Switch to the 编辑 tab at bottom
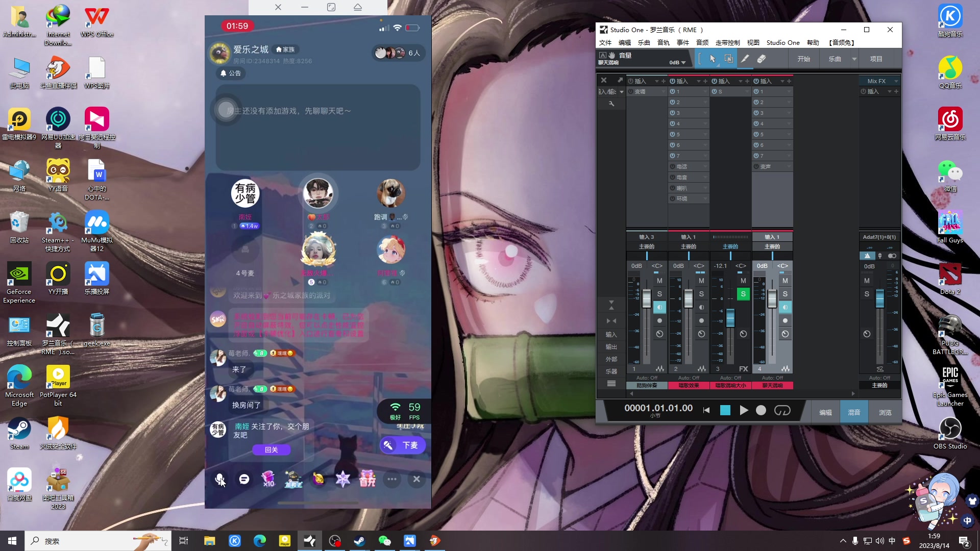The height and width of the screenshot is (551, 980). 825,412
